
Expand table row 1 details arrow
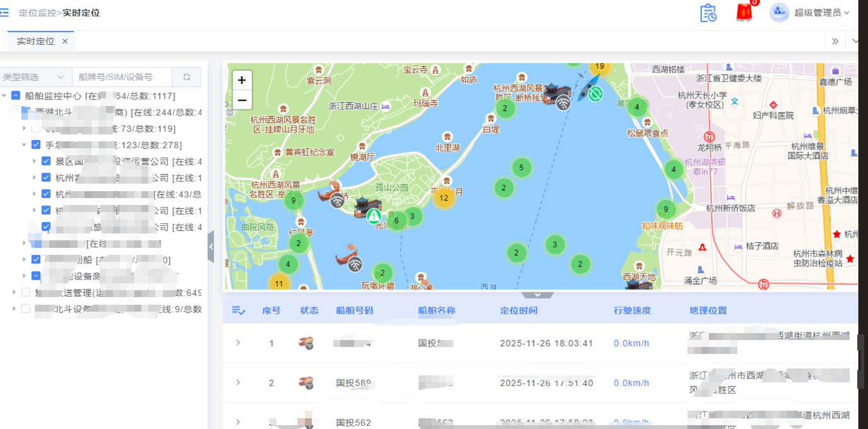click(238, 343)
